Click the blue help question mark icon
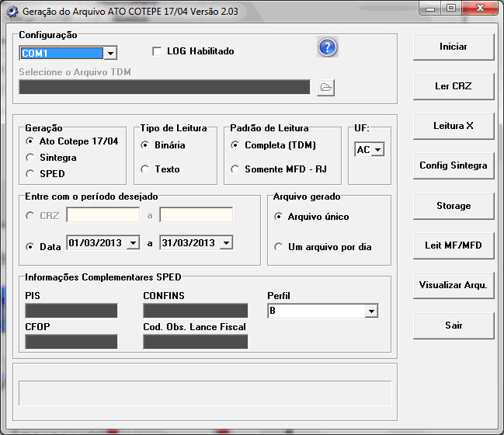This screenshot has height=435, width=504. 327,47
